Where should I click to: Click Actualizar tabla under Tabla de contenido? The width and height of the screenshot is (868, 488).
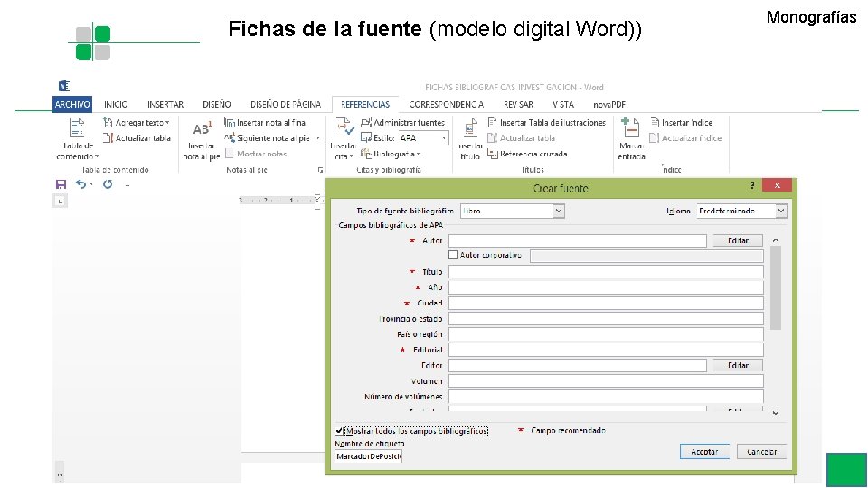[x=137, y=137]
